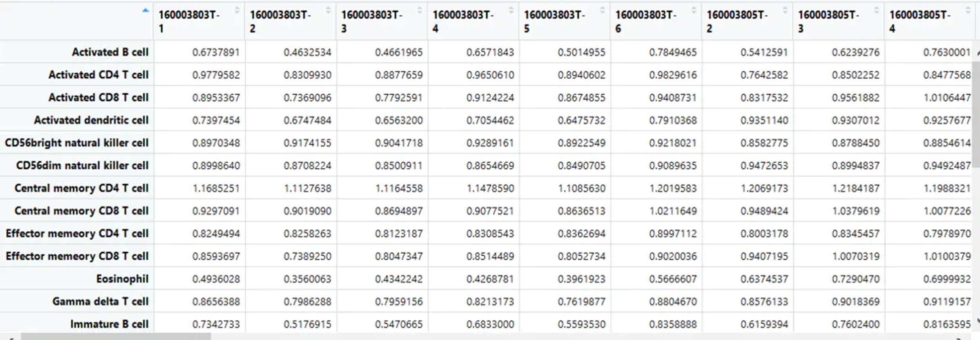Image resolution: width=980 pixels, height=340 pixels.
Task: Sort column 160003803T-4 using its arrows
Action: point(511,11)
